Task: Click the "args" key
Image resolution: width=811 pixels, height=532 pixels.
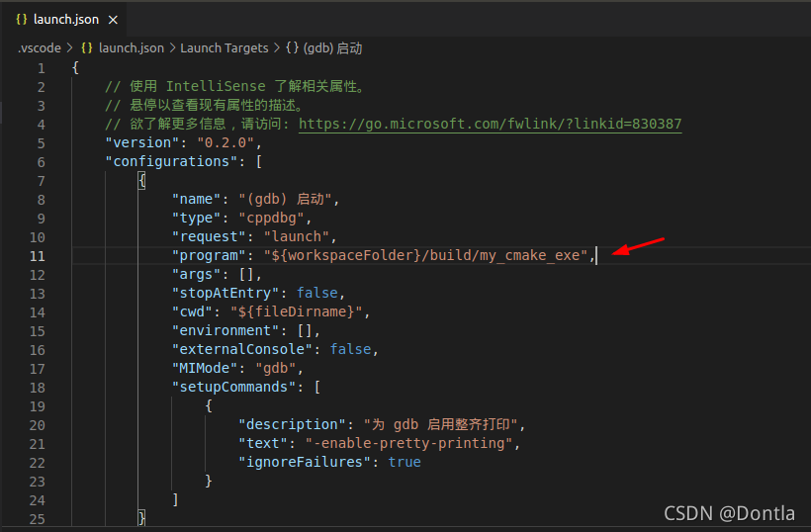Action: [x=197, y=274]
